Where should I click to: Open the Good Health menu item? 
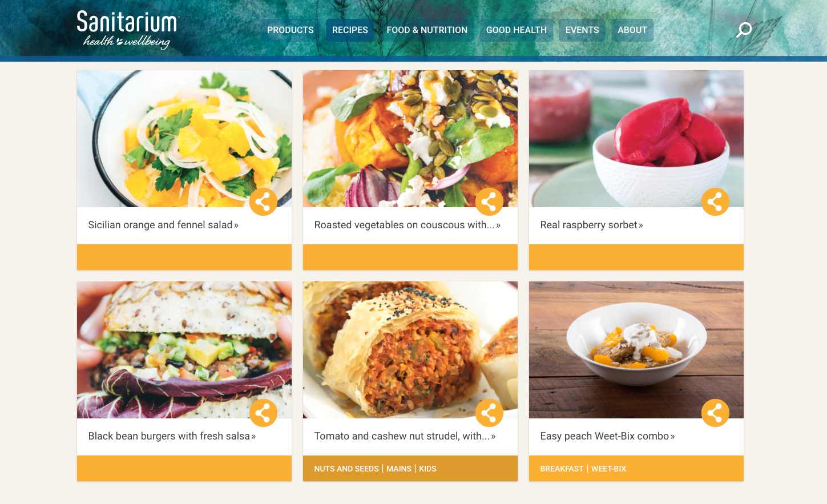517,30
